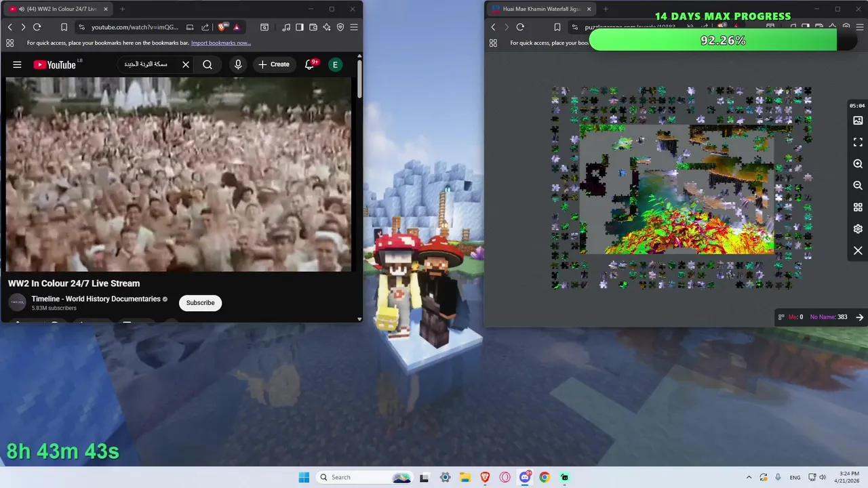Open new tab in YouTube browser window
Image resolution: width=868 pixels, height=488 pixels.
click(122, 9)
